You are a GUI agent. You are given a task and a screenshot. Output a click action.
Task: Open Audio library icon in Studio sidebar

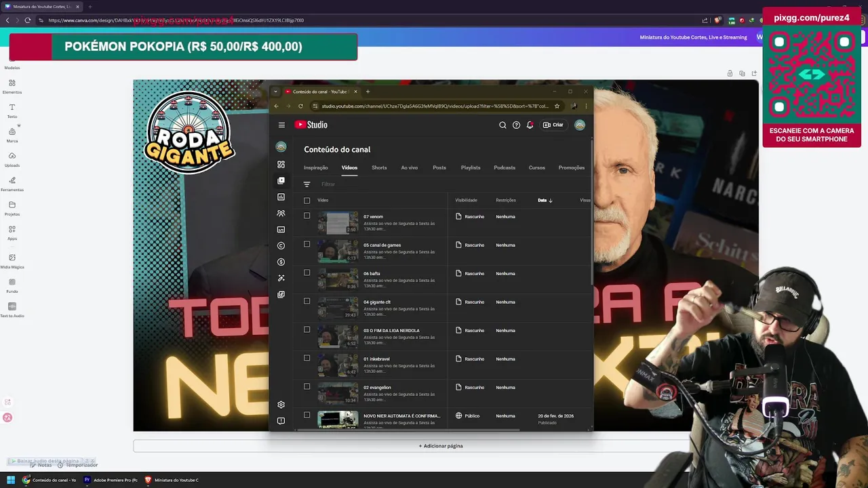click(281, 294)
